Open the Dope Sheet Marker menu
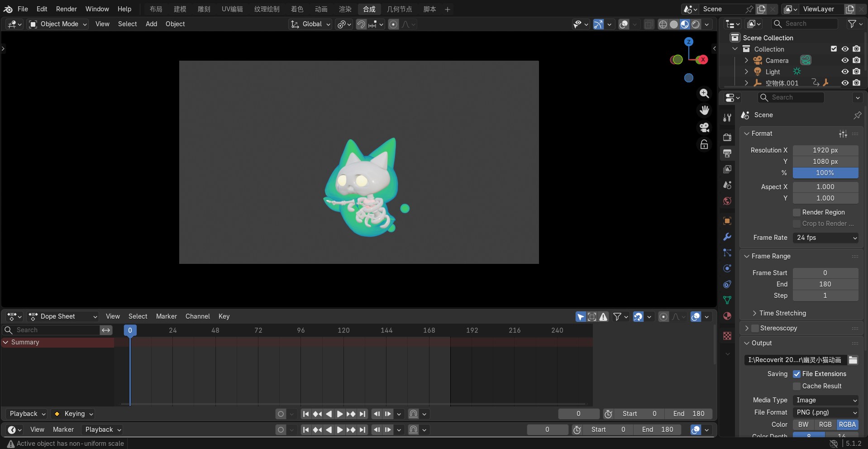868x449 pixels. (x=167, y=316)
